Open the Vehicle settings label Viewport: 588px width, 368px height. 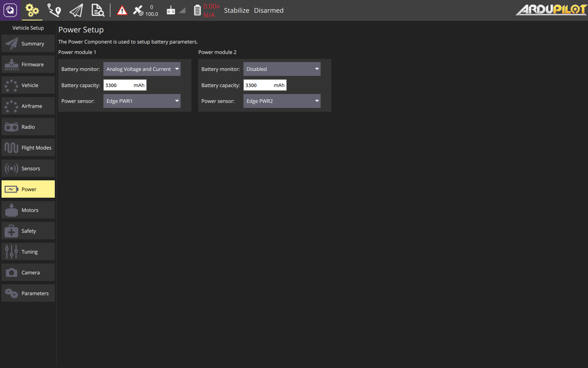click(30, 85)
